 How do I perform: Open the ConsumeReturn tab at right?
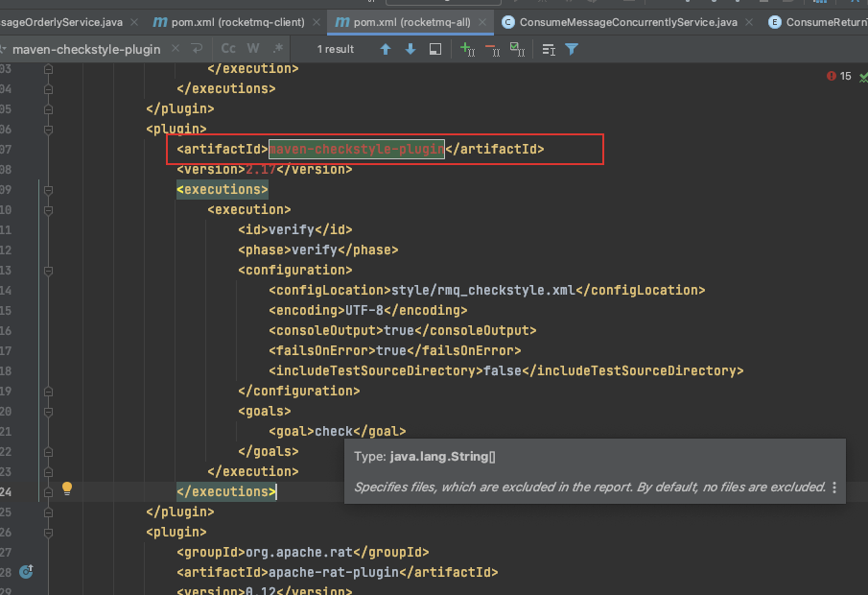pos(817,22)
